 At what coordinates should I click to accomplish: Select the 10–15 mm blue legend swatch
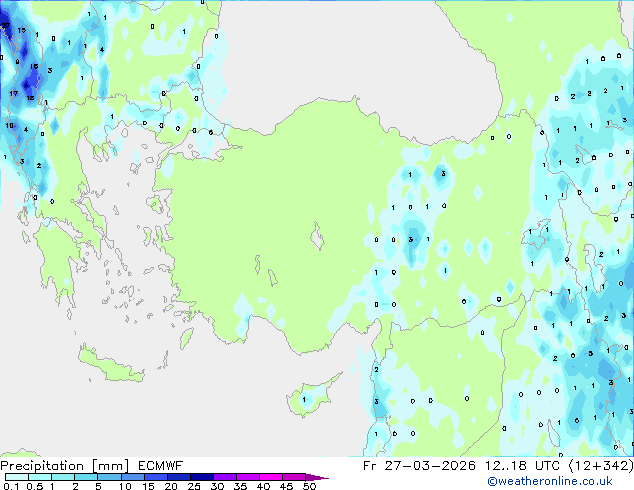pyautogui.click(x=132, y=477)
